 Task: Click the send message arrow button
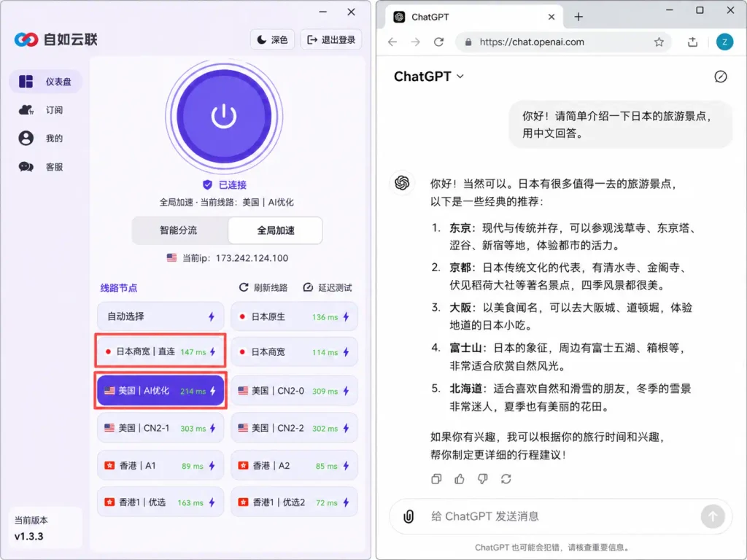click(x=713, y=516)
